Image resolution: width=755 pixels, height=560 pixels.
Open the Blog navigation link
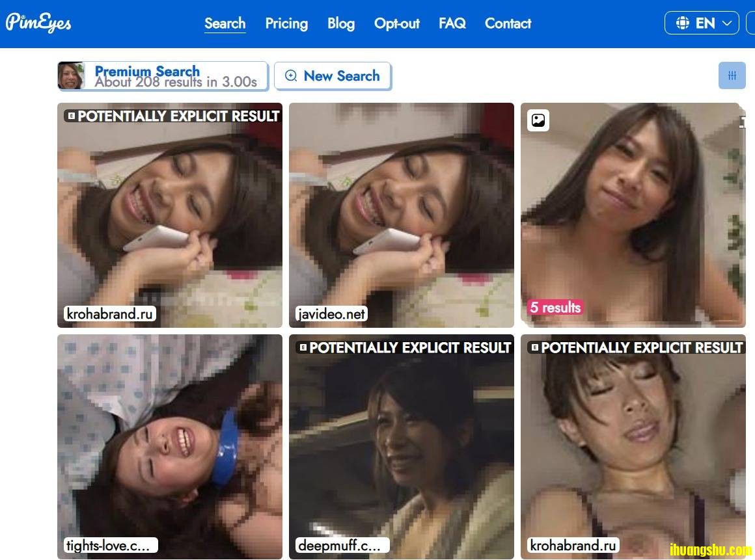click(x=341, y=23)
